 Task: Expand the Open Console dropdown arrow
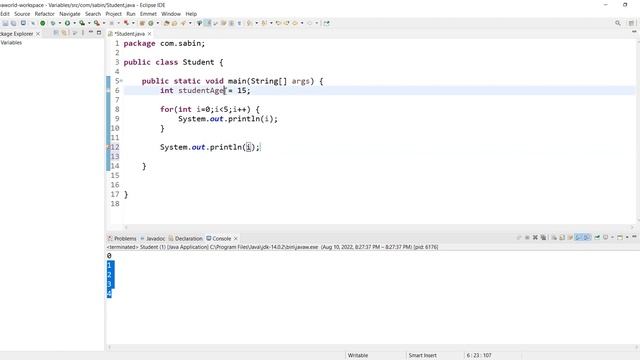coord(627,237)
